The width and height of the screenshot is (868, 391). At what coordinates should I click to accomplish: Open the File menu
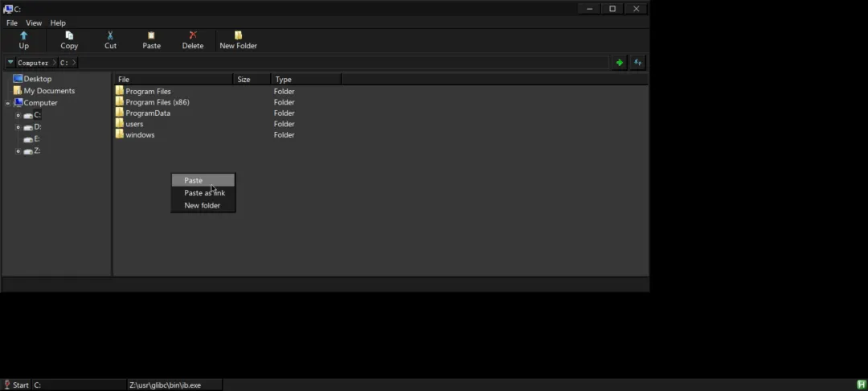[11, 23]
